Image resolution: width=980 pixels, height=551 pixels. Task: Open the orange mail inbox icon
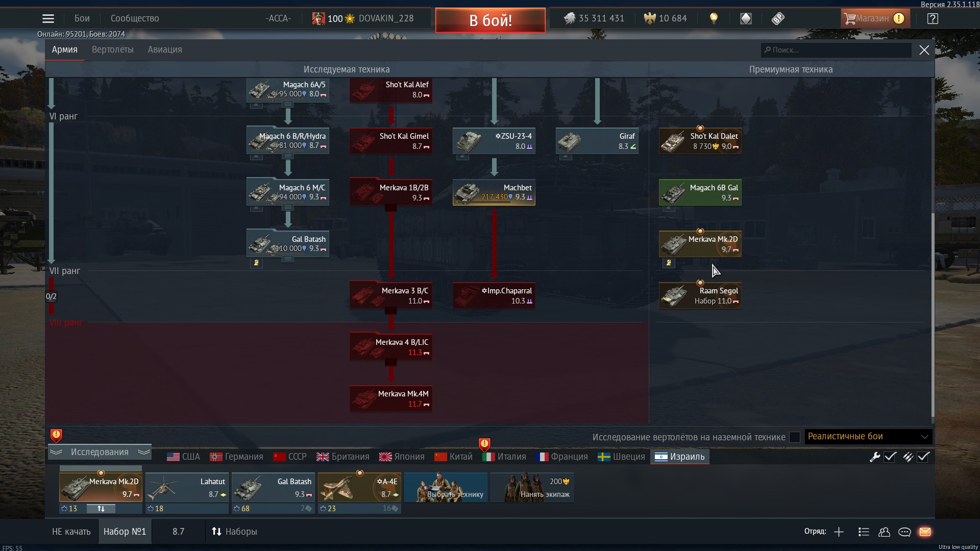coord(925,532)
